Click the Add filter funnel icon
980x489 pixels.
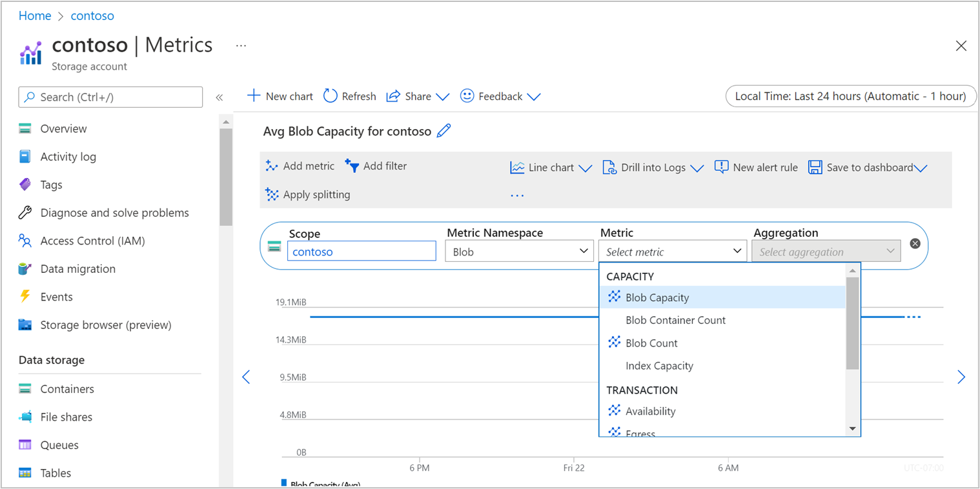click(x=352, y=166)
